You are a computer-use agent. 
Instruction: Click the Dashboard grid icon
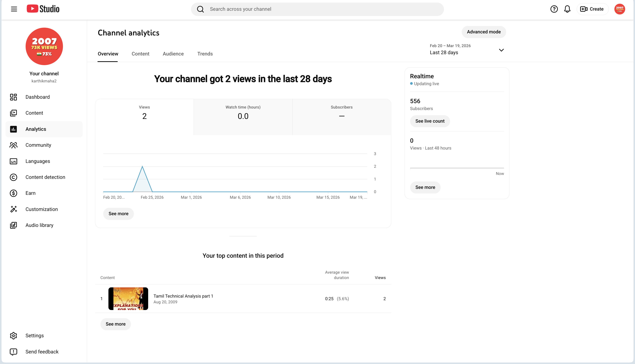(14, 97)
